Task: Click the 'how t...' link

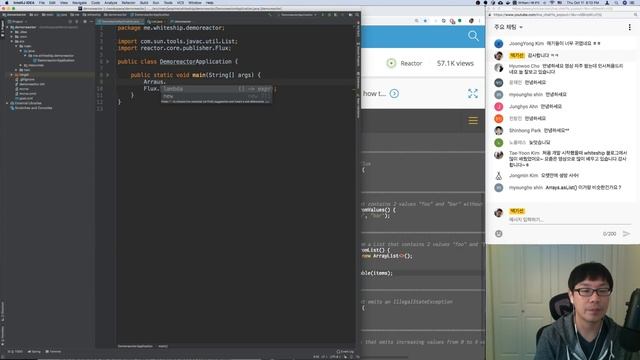Action: click(374, 93)
